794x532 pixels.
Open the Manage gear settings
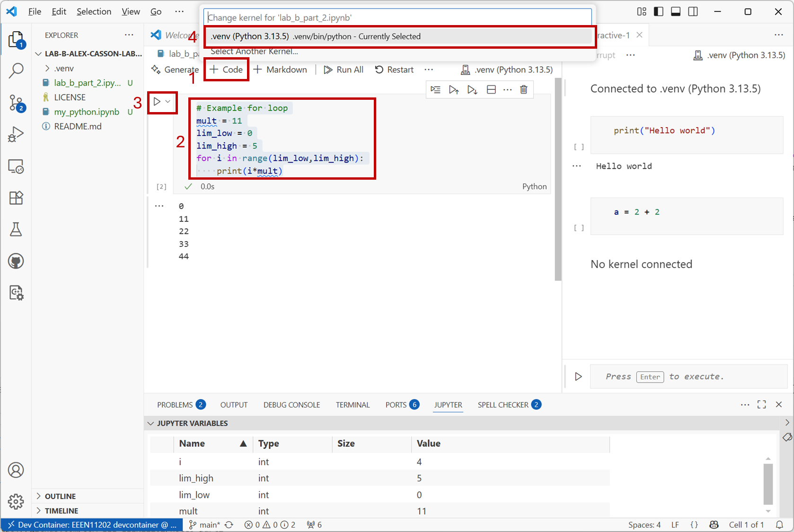coord(16,501)
